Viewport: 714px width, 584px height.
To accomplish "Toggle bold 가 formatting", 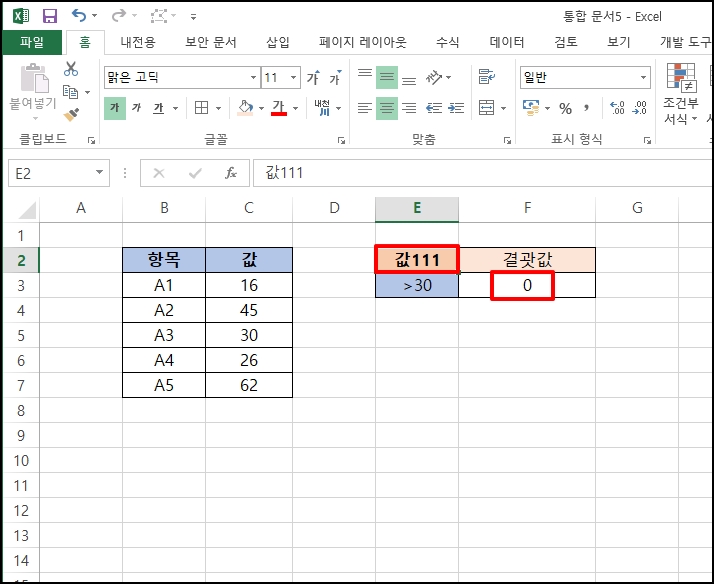I will tap(115, 108).
